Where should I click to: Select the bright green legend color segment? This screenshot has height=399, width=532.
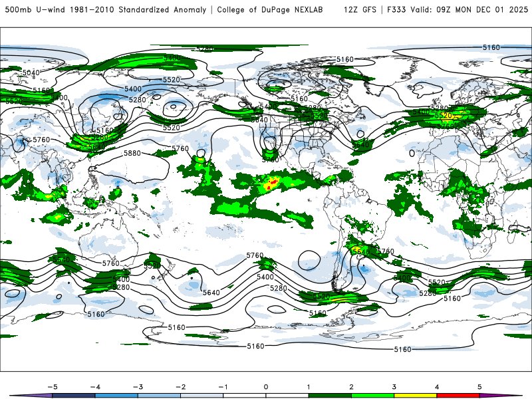tap(372, 396)
